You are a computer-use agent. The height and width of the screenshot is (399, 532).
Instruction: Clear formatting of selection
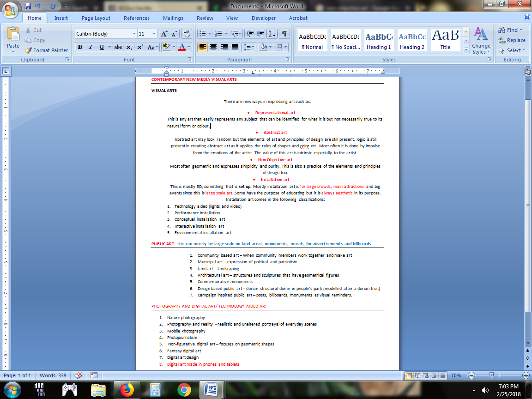tap(186, 34)
